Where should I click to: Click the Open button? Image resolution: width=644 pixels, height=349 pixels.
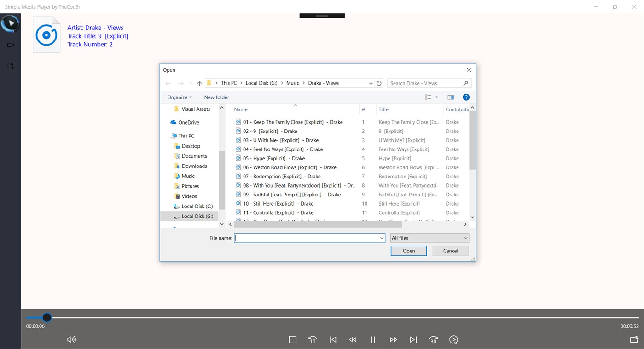408,251
